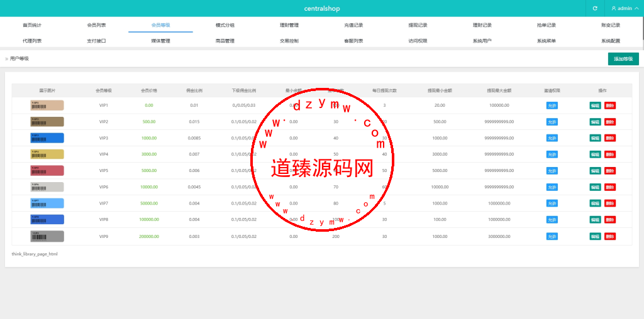
Task: Toggle the 允许 invite permission for VIP8
Action: [x=552, y=220]
